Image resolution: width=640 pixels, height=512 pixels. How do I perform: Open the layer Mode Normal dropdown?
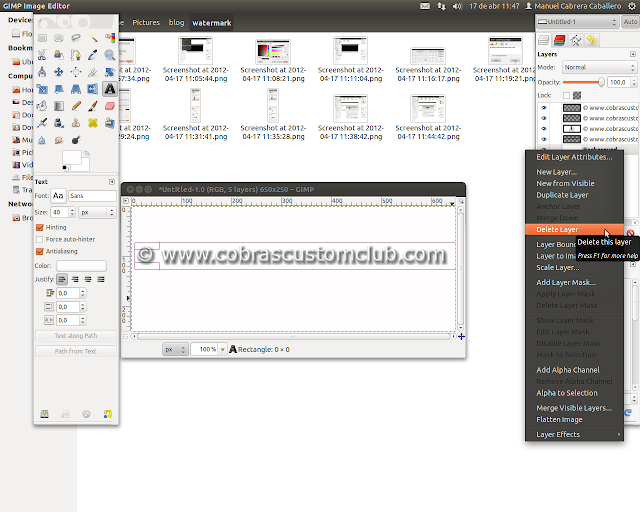point(599,67)
